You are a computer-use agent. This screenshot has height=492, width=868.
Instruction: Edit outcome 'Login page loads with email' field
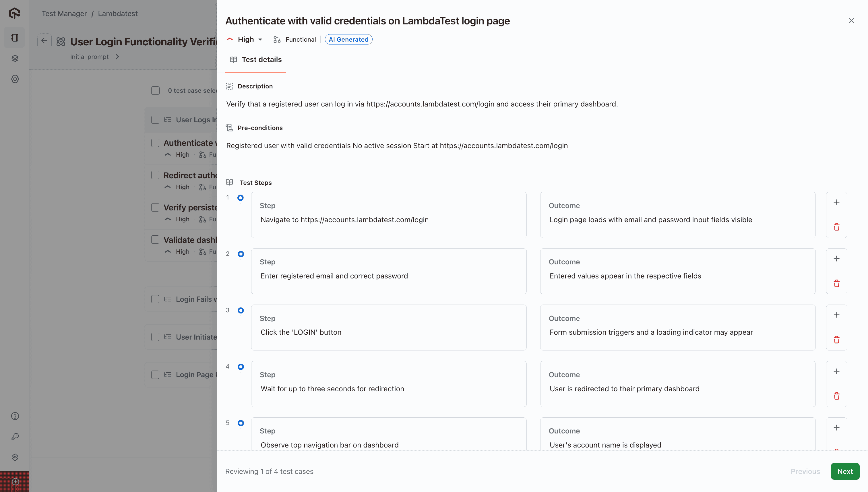click(677, 215)
